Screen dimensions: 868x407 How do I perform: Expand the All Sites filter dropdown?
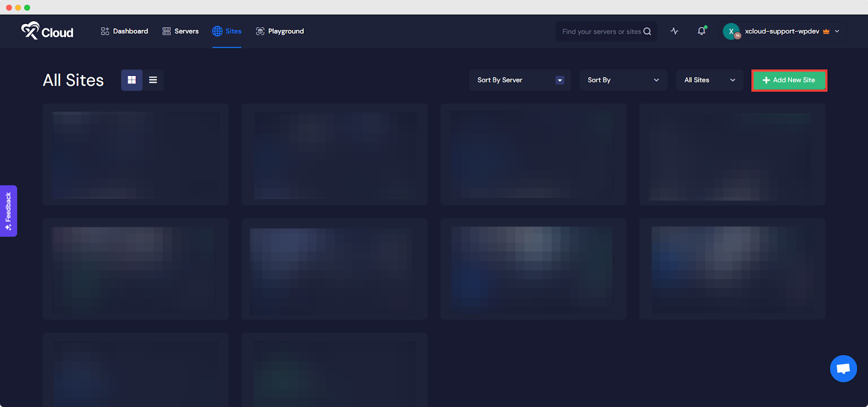tap(709, 80)
